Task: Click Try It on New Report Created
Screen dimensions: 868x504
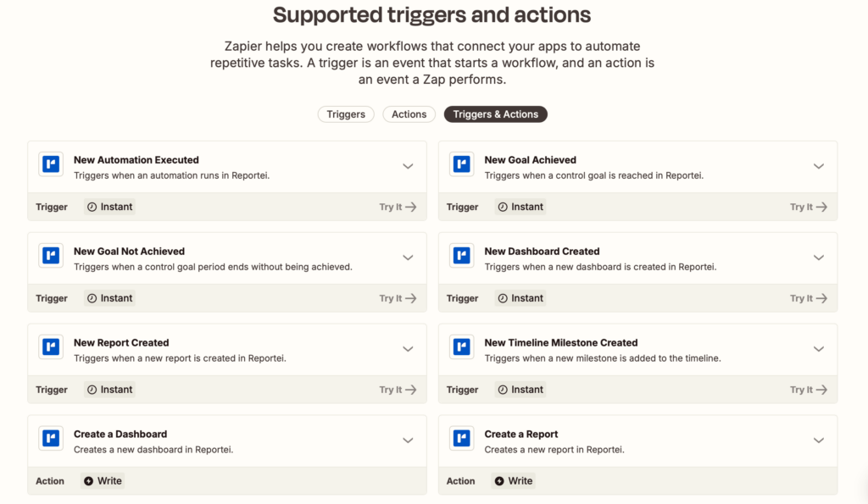Action: (398, 389)
